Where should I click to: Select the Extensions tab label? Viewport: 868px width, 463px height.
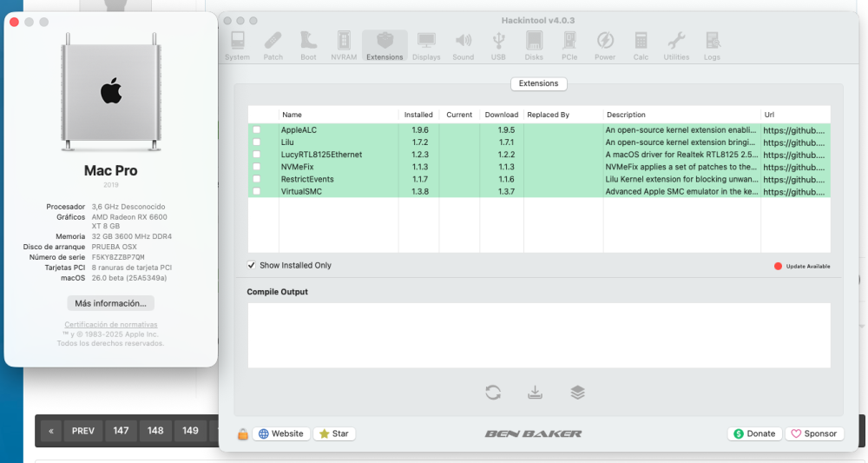click(539, 83)
